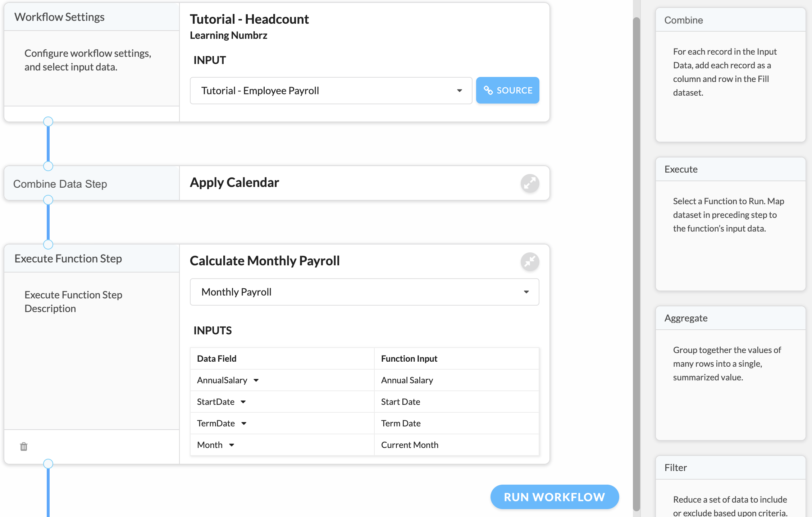Delete the Execute Function Step with the trash icon
The width and height of the screenshot is (812, 517).
[x=24, y=447]
